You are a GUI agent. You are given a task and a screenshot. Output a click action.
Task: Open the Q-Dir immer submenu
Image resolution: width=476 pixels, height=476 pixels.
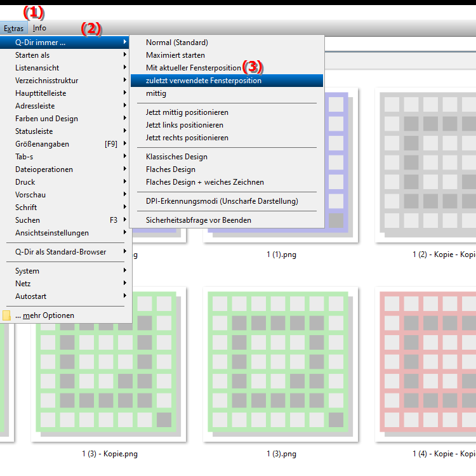[x=64, y=43]
